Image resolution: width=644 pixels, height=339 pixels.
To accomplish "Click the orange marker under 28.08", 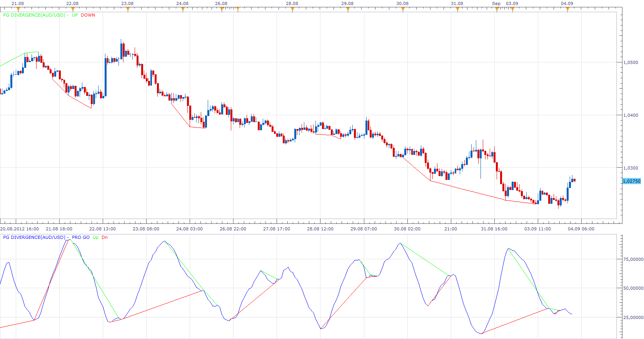I will click(x=292, y=9).
